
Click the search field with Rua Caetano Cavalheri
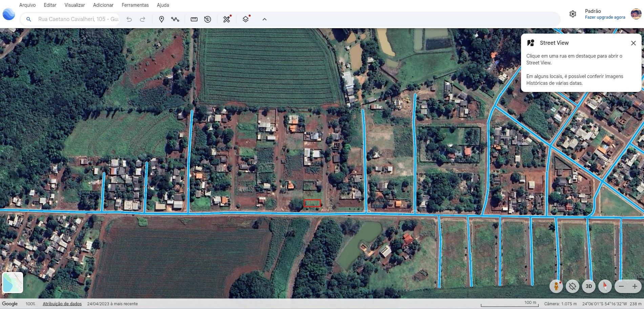[78, 19]
